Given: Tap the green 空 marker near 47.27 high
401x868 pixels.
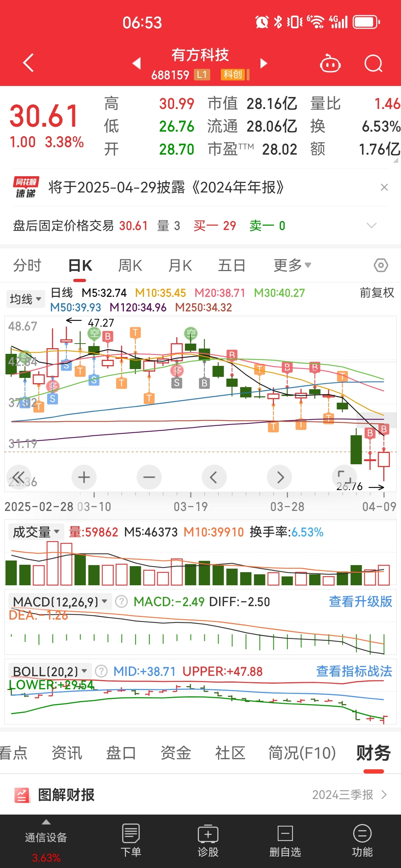Looking at the screenshot, I should (x=94, y=333).
